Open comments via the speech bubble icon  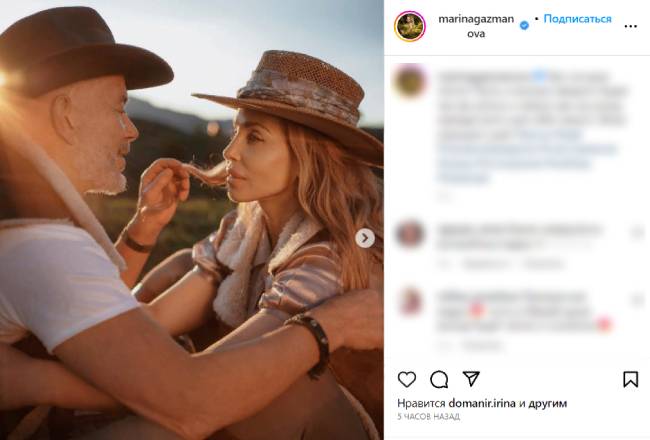[439, 379]
